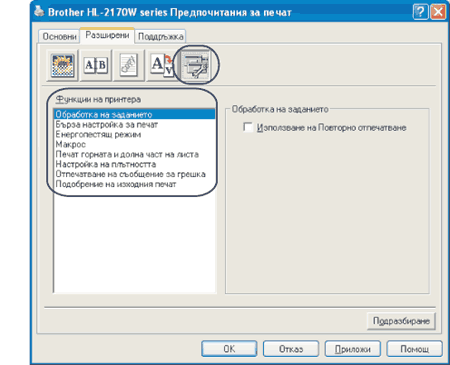Viewport: 450px width, 365px height.
Task: Select Обработка на заданието in list
Action: tap(135, 114)
